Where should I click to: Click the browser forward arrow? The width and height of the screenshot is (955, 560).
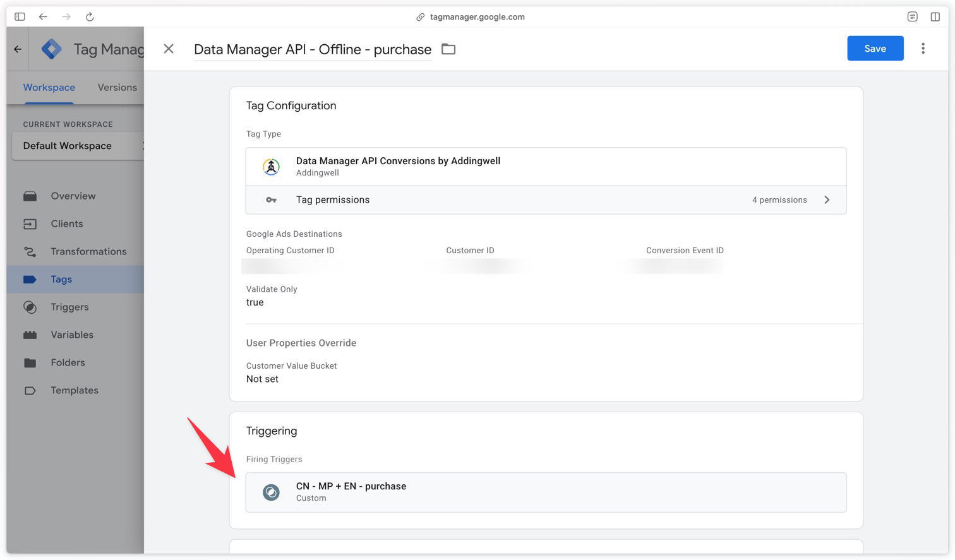[66, 17]
